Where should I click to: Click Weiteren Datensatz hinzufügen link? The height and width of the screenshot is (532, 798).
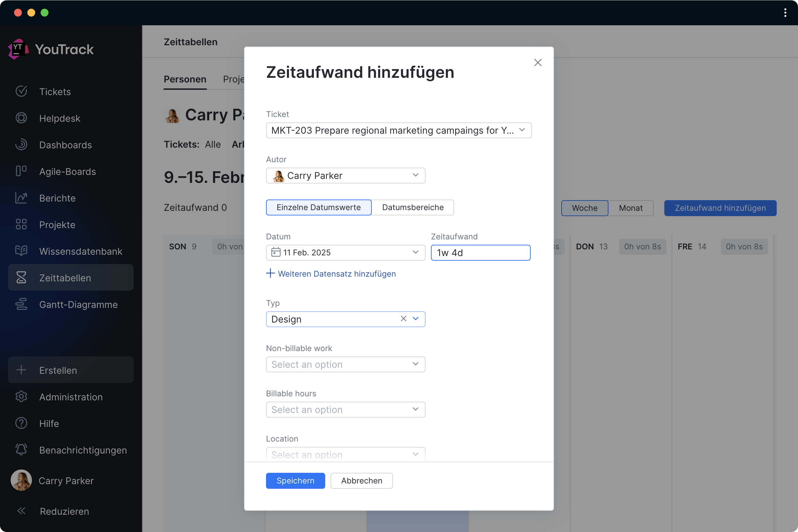[x=331, y=273]
